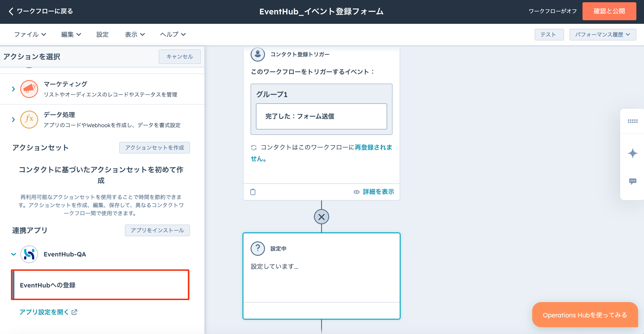
Task: Click ワークフローに戻る link text
Action: [45, 11]
